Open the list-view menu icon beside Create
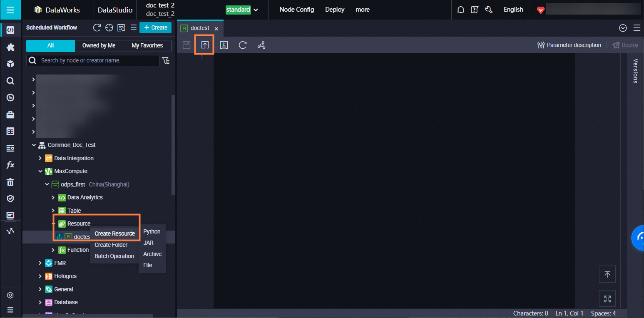This screenshot has width=644, height=318. (x=134, y=27)
